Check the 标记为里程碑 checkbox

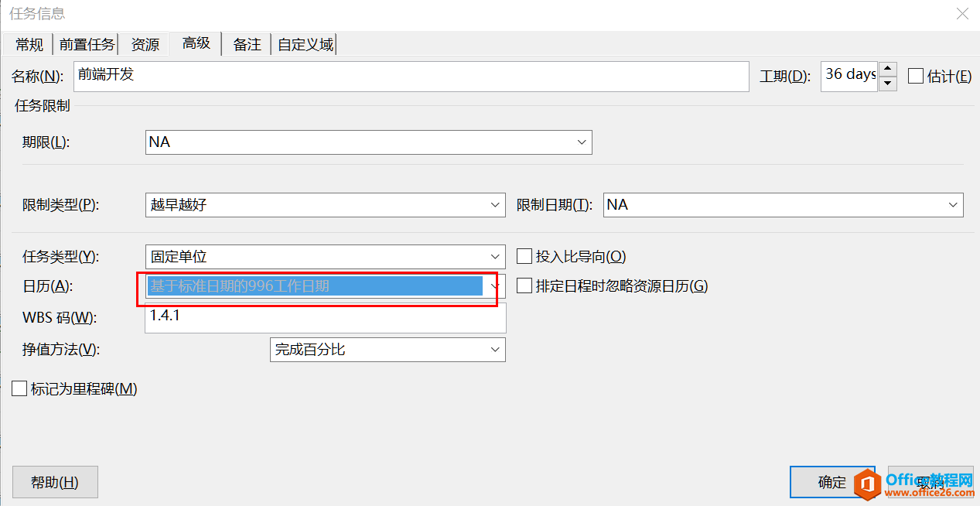pyautogui.click(x=19, y=388)
